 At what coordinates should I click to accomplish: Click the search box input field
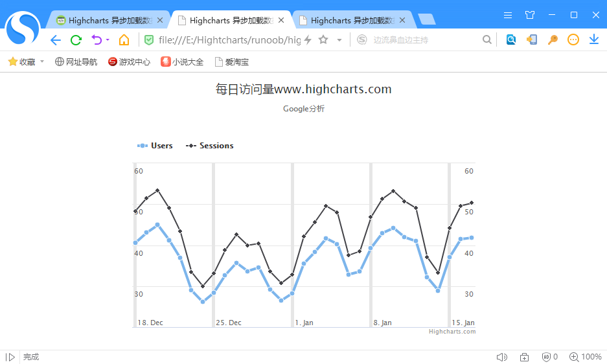click(x=426, y=40)
